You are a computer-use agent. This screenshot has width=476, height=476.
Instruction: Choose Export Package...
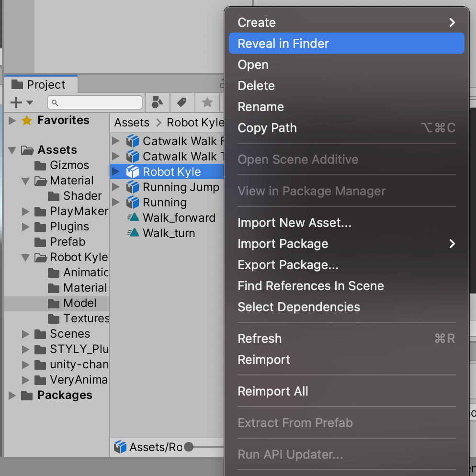(x=347, y=265)
